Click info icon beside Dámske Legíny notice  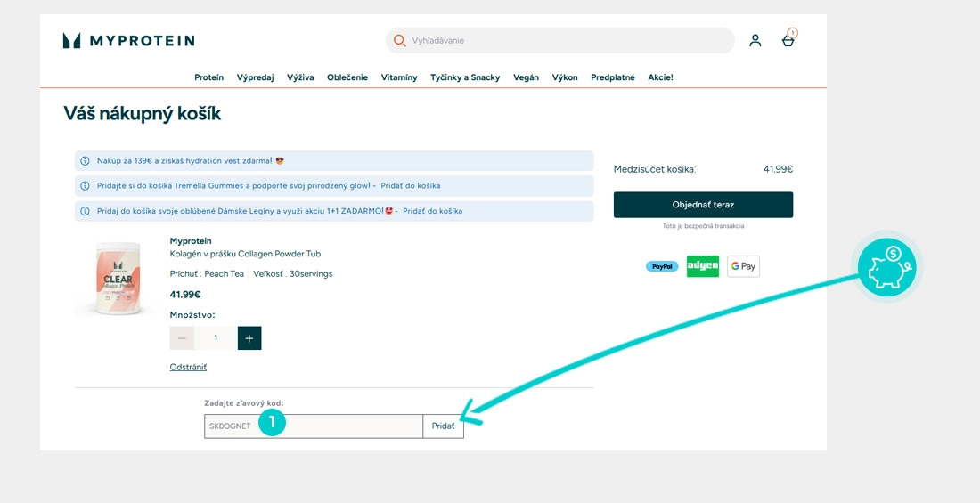click(85, 211)
